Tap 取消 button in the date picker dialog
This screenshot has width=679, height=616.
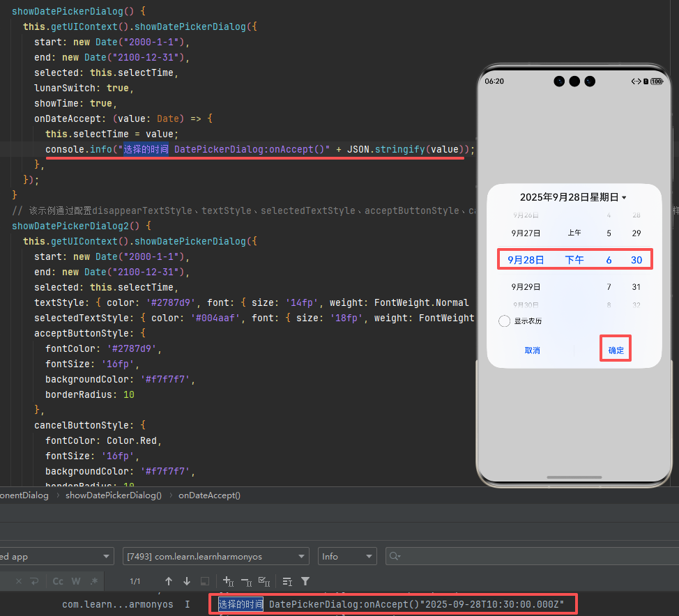(532, 351)
